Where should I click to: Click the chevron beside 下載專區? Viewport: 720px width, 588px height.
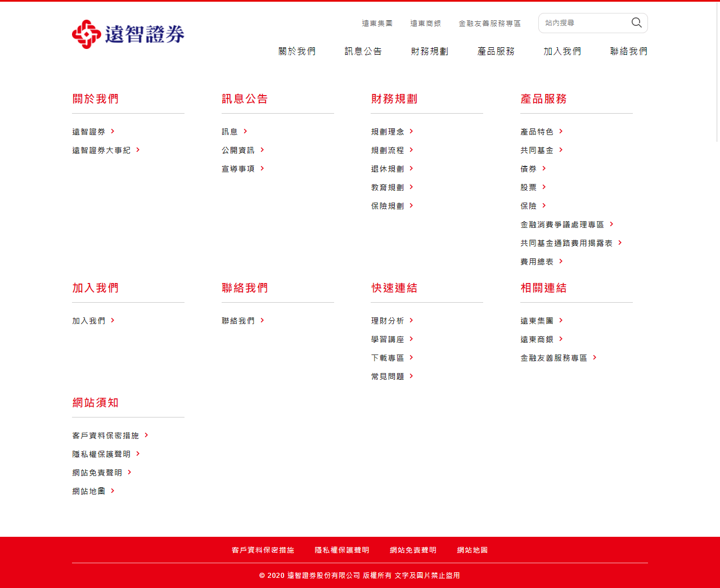click(x=411, y=357)
